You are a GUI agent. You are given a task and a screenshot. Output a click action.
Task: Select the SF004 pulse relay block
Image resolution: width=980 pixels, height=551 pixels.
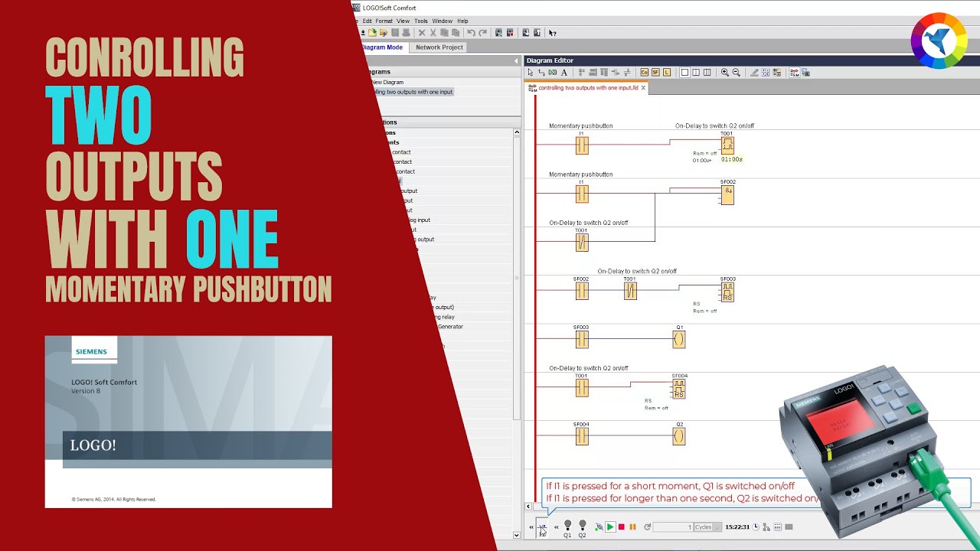point(679,388)
